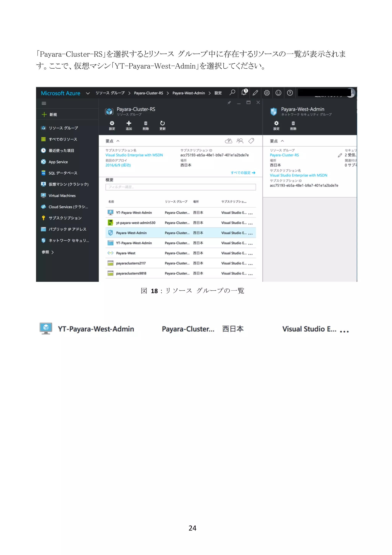Select App Service in left menu

click(58, 162)
